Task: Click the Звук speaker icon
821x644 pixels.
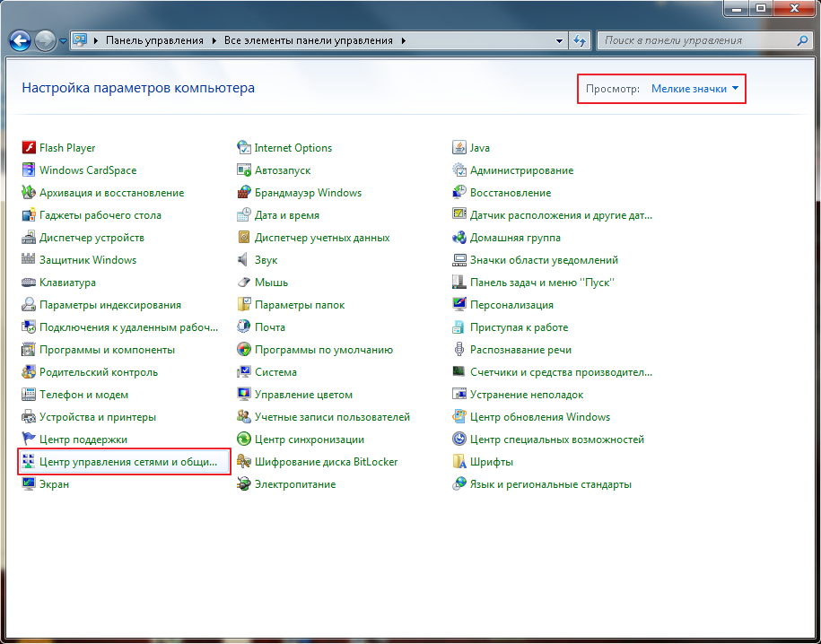Action: [244, 260]
